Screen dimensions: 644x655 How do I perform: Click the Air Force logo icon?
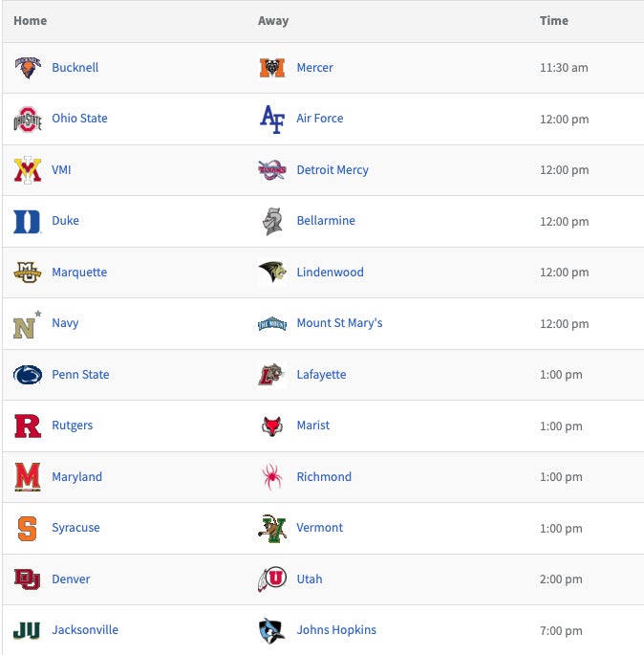[x=272, y=120]
